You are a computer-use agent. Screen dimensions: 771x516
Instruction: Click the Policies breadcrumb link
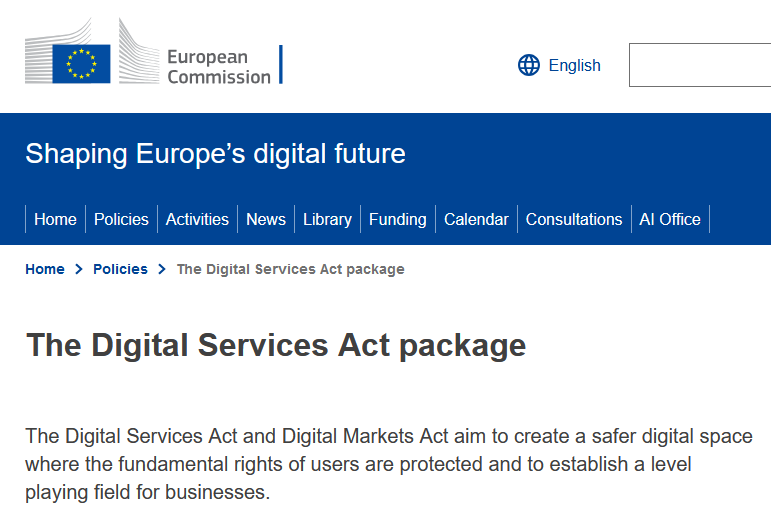(120, 270)
